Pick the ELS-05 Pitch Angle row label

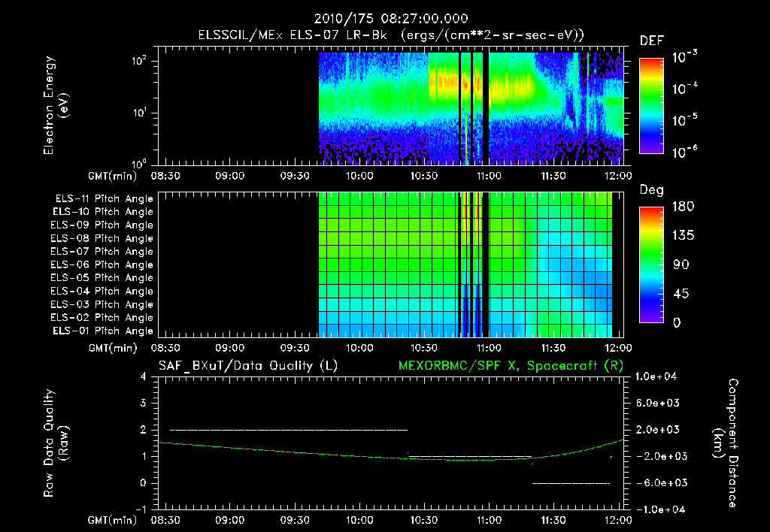(x=102, y=278)
